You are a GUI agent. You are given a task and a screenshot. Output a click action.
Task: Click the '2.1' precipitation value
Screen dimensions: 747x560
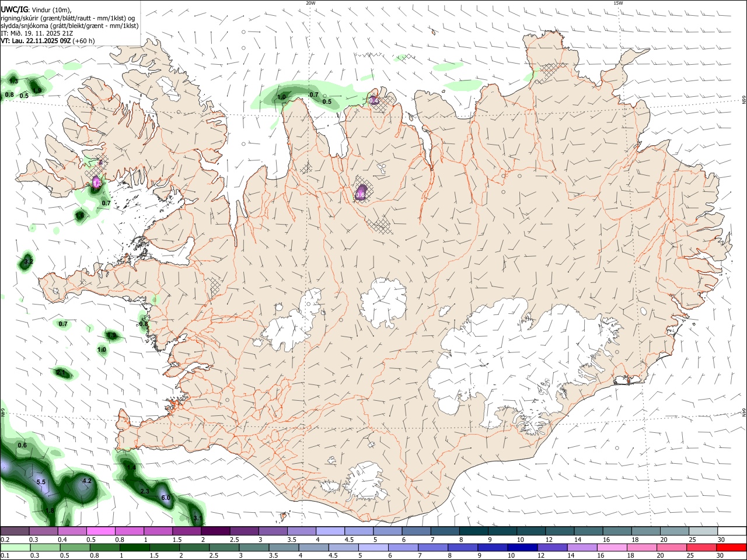(61, 373)
